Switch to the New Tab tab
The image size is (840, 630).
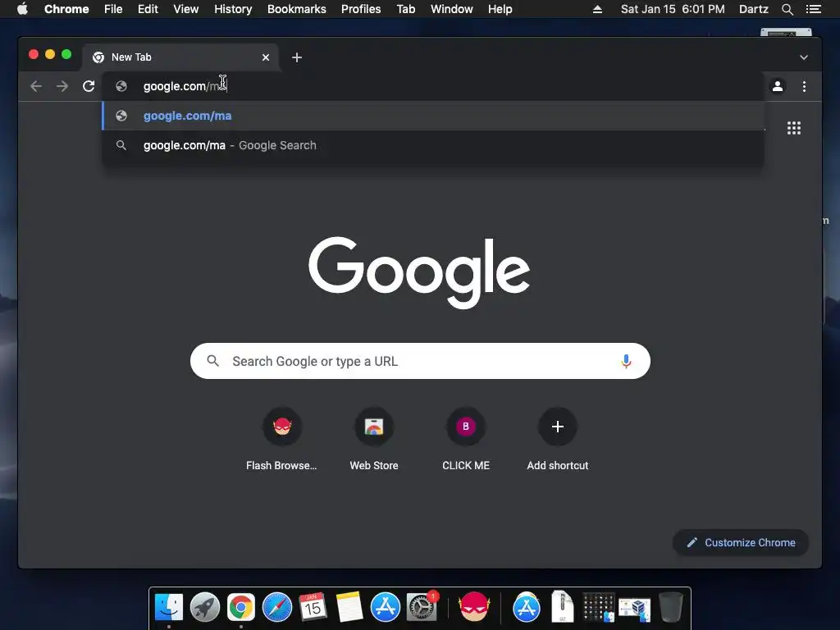tap(180, 57)
